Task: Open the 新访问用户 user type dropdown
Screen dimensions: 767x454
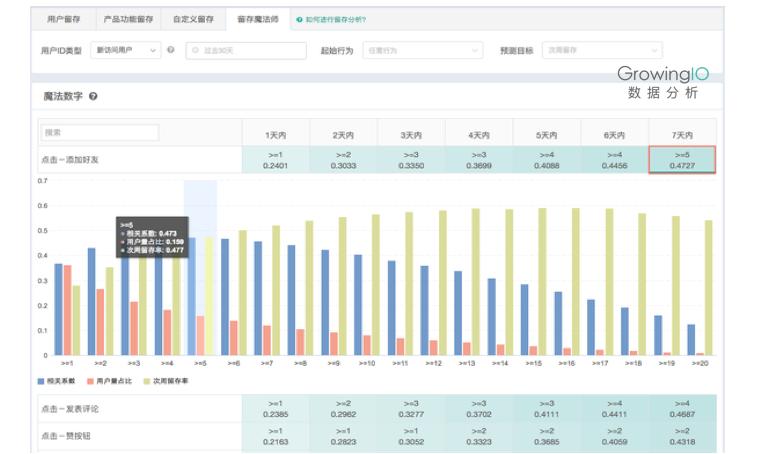Action: [125, 50]
